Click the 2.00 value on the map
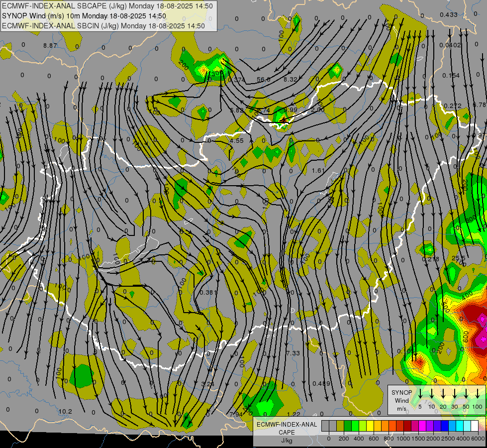This screenshot has width=487, height=448. pyautogui.click(x=318, y=110)
